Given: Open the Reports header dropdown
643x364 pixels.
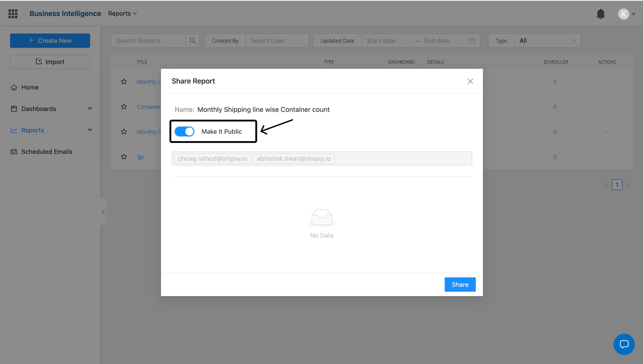Looking at the screenshot, I should pyautogui.click(x=122, y=13).
